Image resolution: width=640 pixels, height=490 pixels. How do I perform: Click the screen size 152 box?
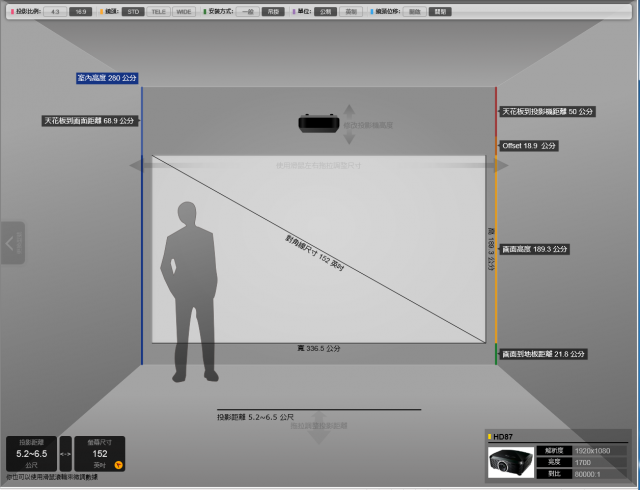coord(100,454)
